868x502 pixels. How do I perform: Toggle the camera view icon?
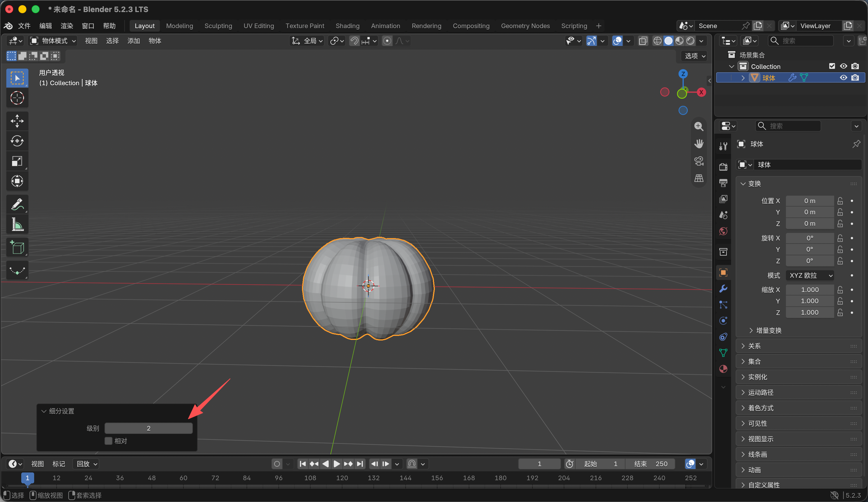[699, 161]
